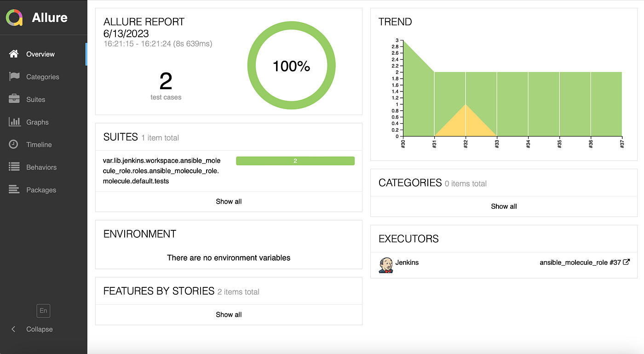This screenshot has height=354, width=644.
Task: Click the Behaviors list icon
Action: pos(15,167)
